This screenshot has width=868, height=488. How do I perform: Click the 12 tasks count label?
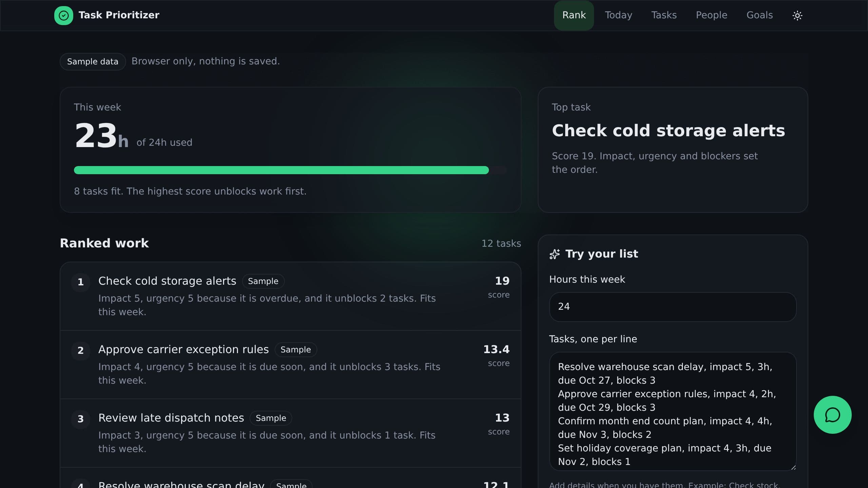[501, 244]
